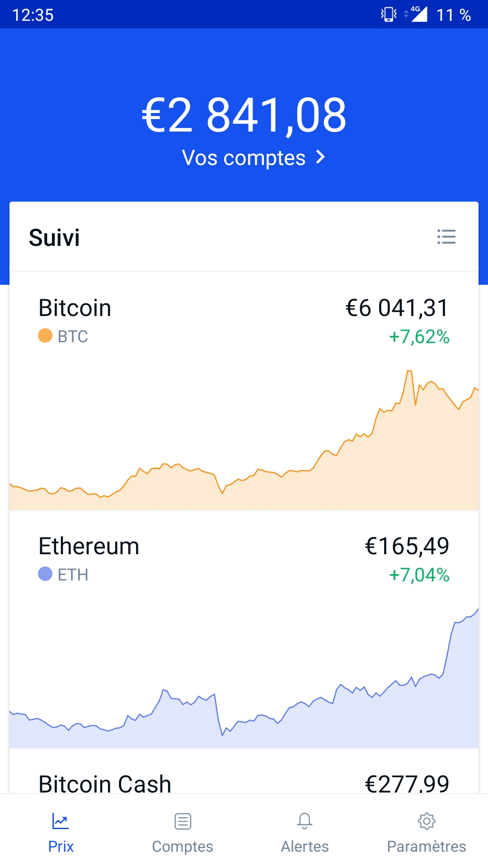Viewport: 488px width, 868px height.
Task: Tap the Alertes bell icon
Action: click(305, 821)
